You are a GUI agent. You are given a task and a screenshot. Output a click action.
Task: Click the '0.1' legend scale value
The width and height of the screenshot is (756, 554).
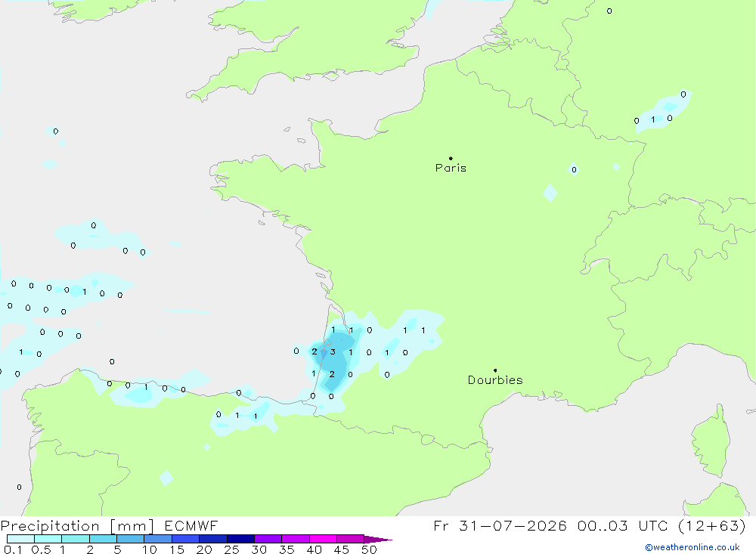(13, 549)
